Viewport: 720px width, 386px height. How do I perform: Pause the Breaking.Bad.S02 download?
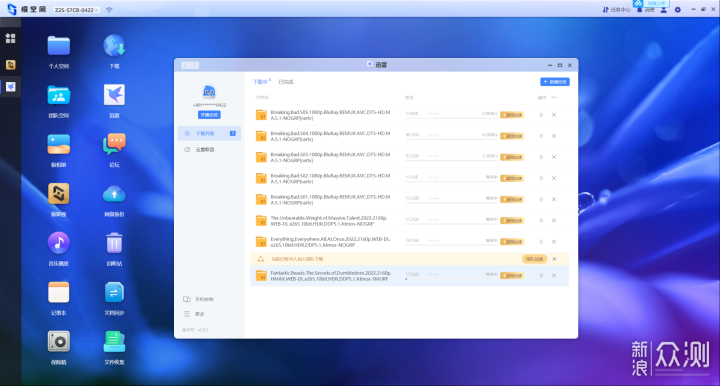[x=541, y=178]
